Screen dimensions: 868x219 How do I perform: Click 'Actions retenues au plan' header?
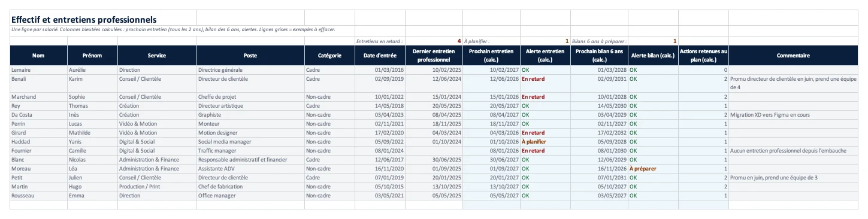point(703,56)
